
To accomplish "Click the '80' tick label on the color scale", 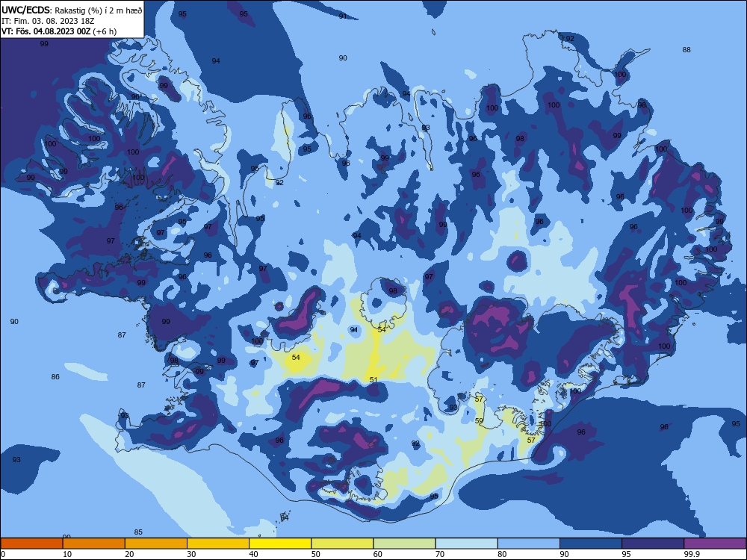I will (502, 554).
